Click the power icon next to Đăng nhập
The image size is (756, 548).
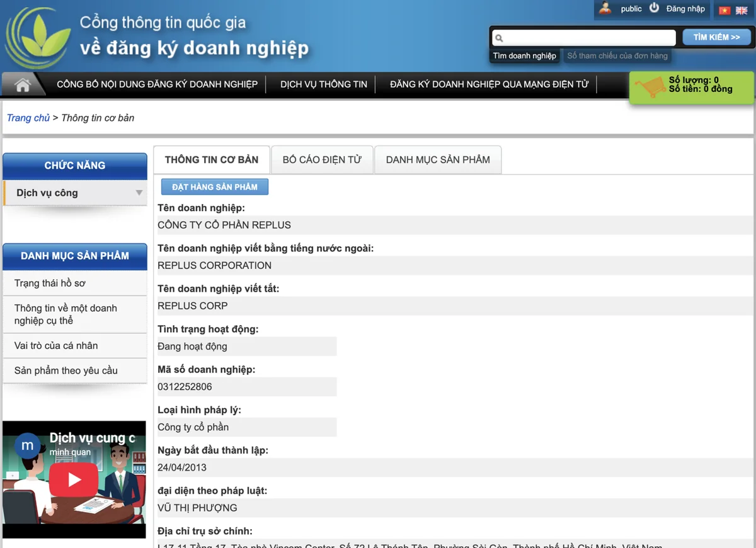[x=655, y=8]
